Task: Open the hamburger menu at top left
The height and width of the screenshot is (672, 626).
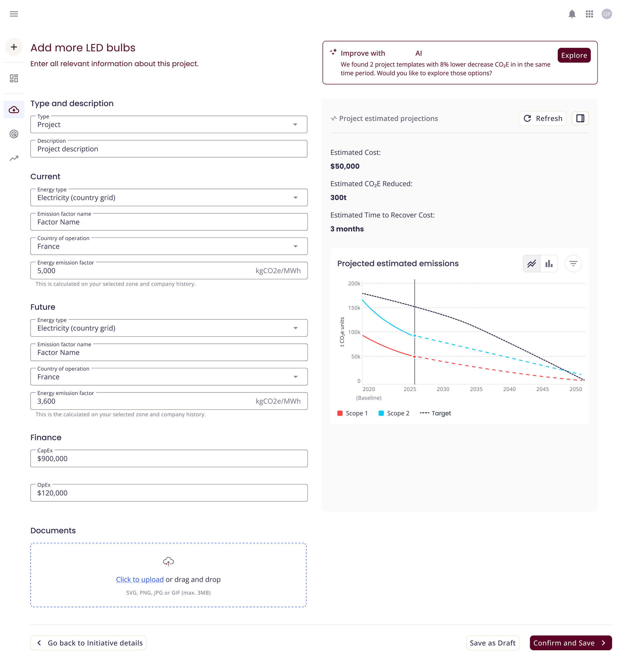Action: [x=14, y=14]
